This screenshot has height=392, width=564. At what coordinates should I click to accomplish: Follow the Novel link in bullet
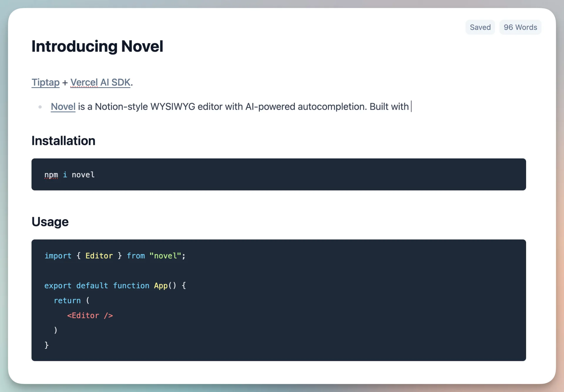[x=63, y=107]
